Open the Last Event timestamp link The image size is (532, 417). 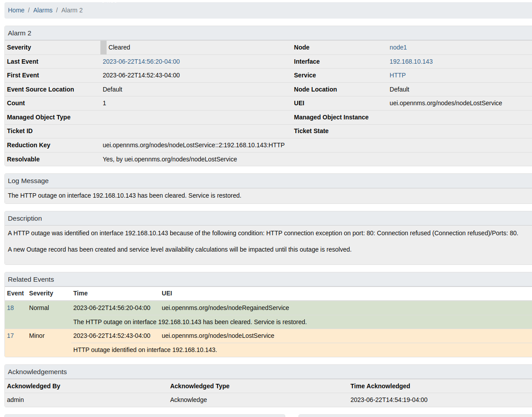[x=141, y=61]
